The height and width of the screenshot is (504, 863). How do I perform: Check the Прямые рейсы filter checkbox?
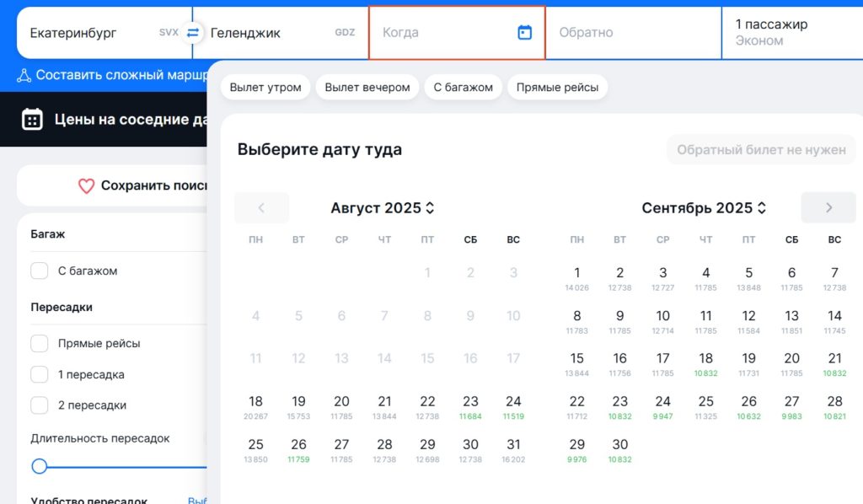[x=37, y=343]
